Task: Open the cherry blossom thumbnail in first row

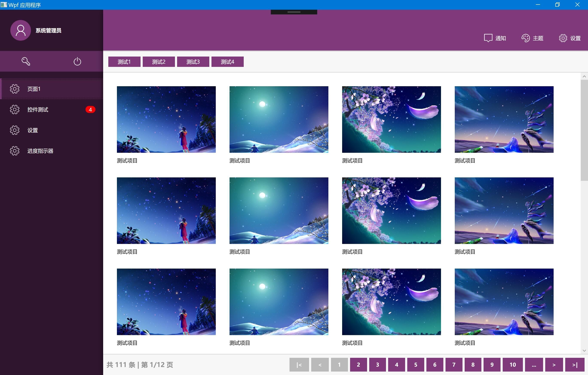Action: tap(391, 120)
